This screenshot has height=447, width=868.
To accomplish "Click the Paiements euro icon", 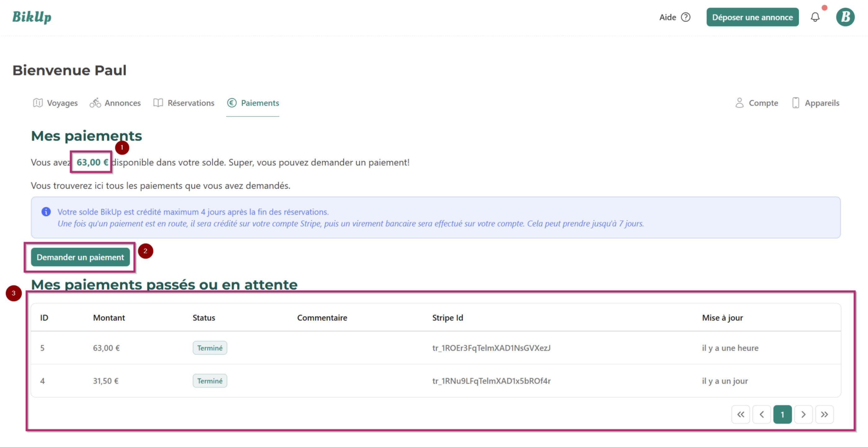I will click(232, 103).
